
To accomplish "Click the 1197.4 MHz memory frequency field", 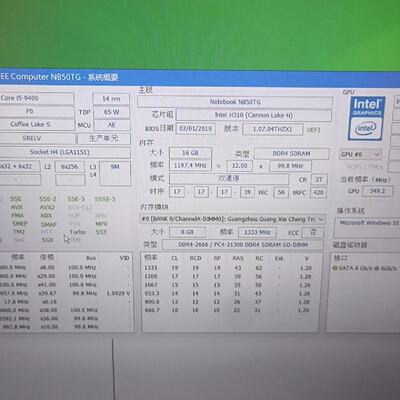I will pos(190,165).
